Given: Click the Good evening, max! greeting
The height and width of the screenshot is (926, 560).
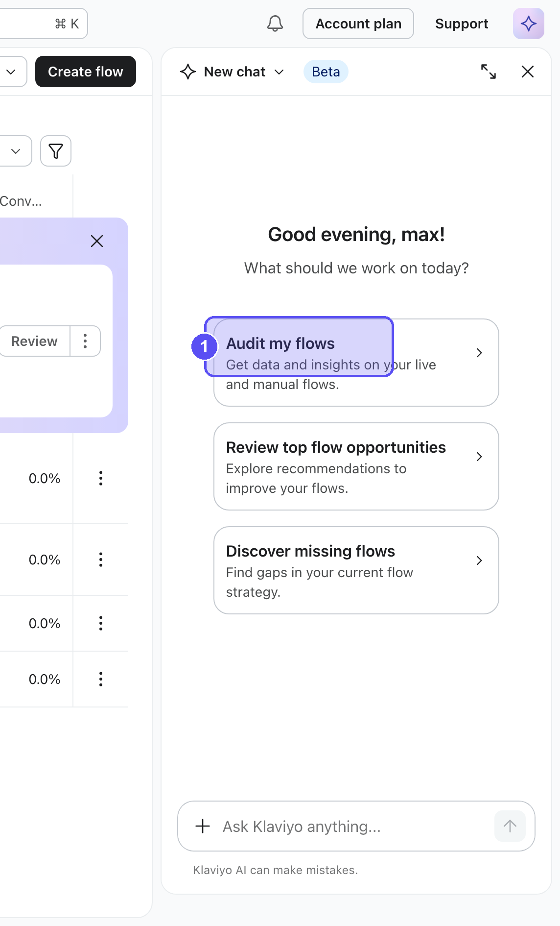Looking at the screenshot, I should [x=356, y=234].
